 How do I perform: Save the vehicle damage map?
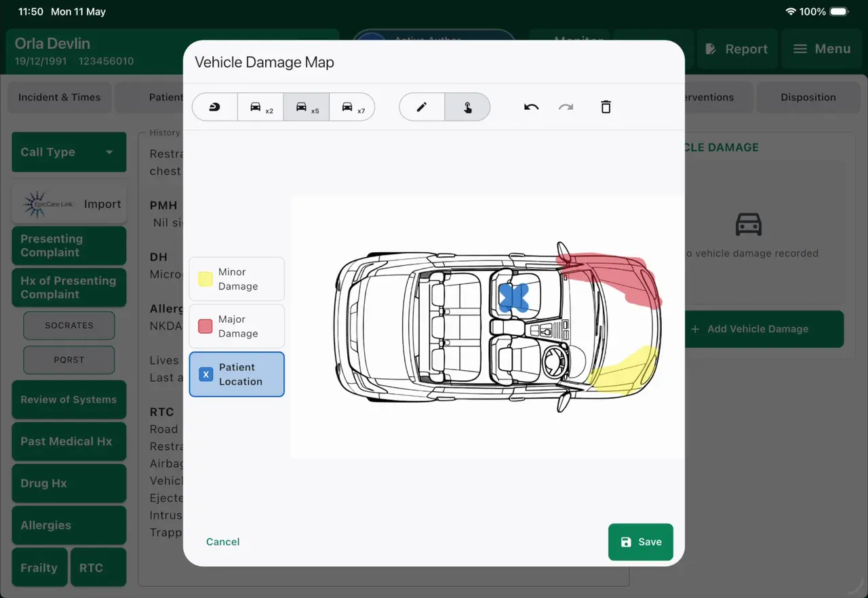tap(641, 542)
